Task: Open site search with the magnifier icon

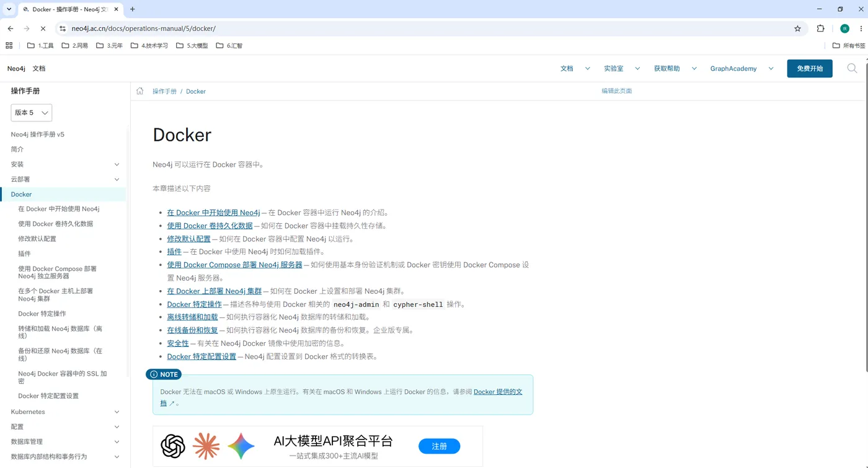Action: 852,68
